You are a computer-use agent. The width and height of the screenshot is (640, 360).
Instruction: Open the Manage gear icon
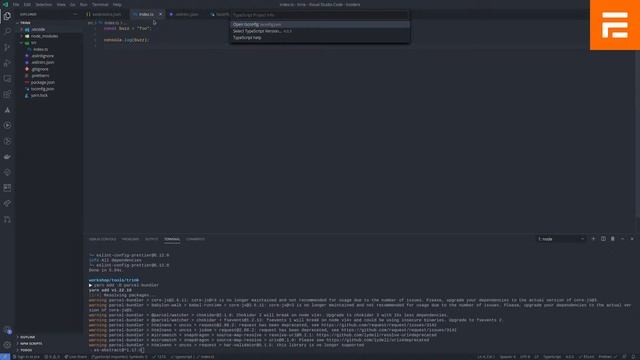[x=7, y=345]
